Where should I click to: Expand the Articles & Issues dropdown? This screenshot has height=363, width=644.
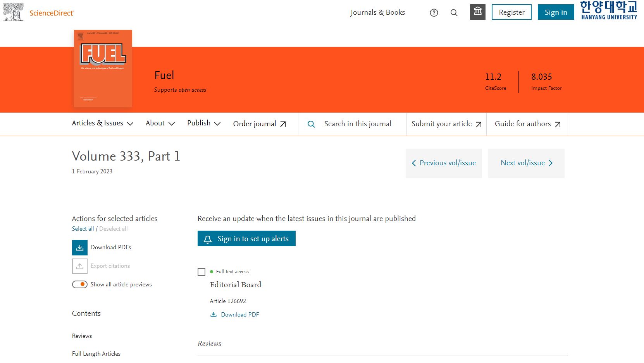point(102,123)
